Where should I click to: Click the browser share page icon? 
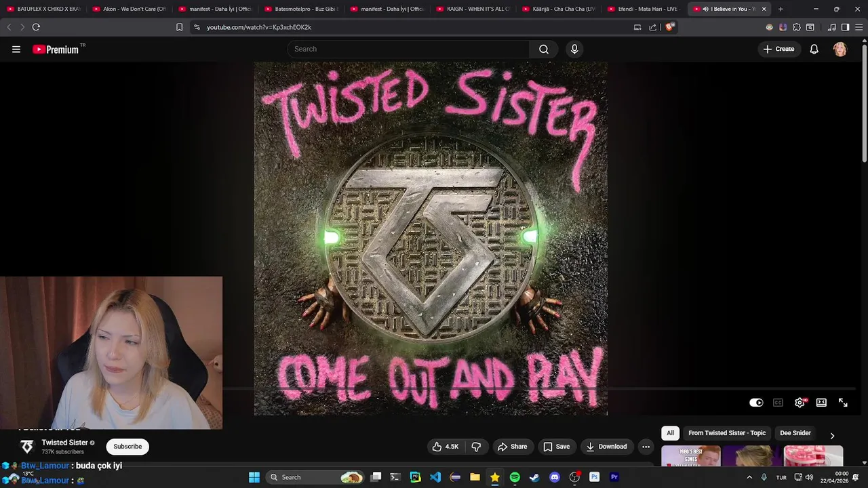[652, 27]
